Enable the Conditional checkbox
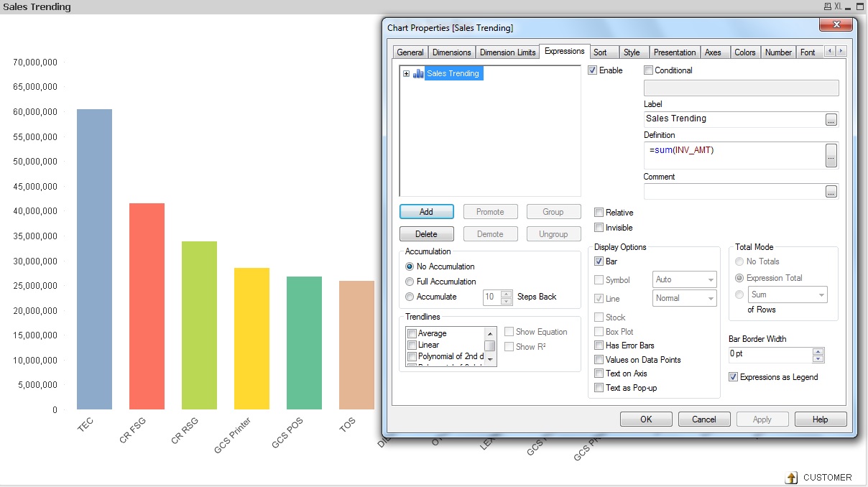The height and width of the screenshot is (487, 868). coord(649,70)
